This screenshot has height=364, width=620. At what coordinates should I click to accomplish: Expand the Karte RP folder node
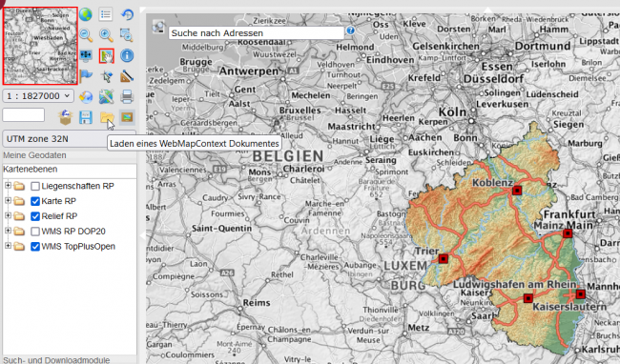[8, 200]
